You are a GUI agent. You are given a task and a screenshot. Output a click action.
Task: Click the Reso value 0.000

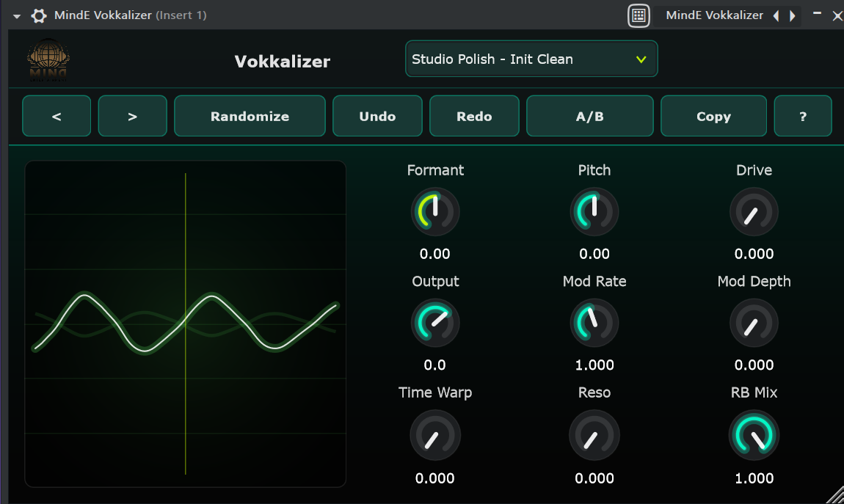(x=594, y=478)
